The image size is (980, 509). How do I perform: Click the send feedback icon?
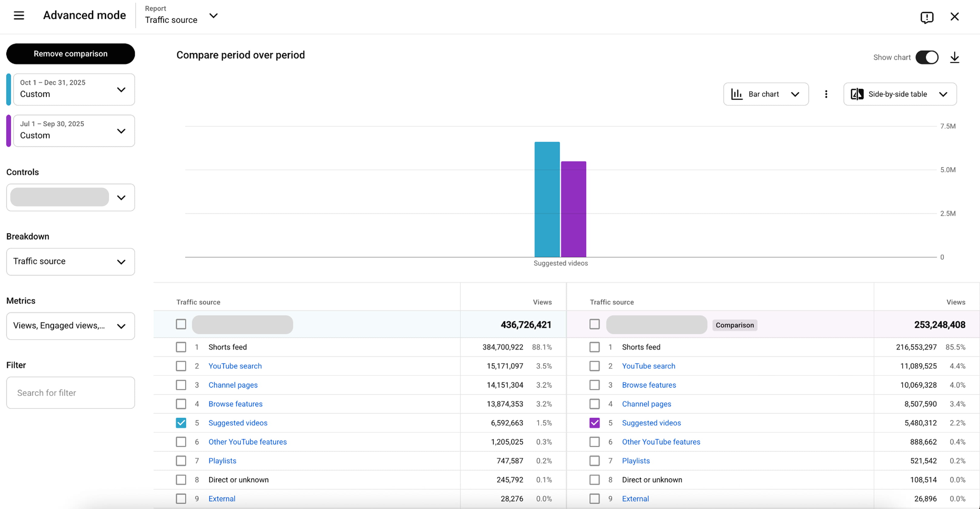[927, 18]
